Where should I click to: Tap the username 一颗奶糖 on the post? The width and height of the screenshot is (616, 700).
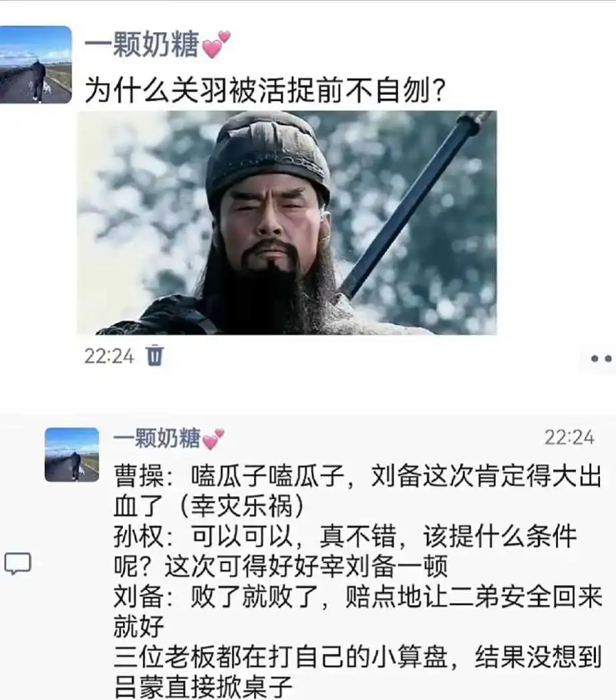(142, 45)
